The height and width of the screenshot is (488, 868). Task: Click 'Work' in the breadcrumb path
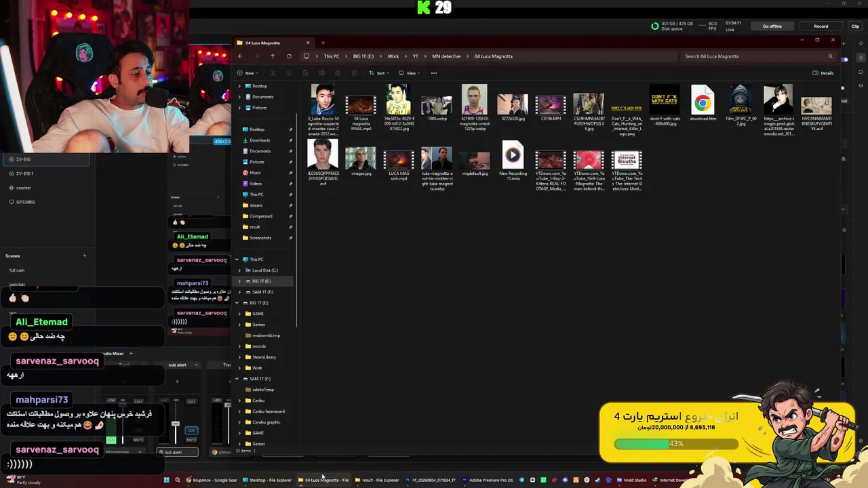coord(393,56)
